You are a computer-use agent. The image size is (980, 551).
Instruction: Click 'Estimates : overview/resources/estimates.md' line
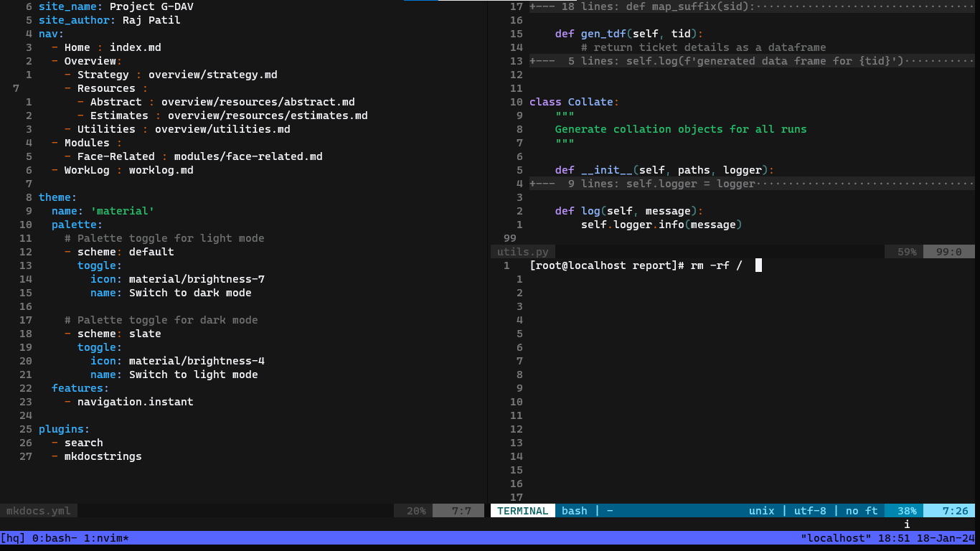(222, 116)
